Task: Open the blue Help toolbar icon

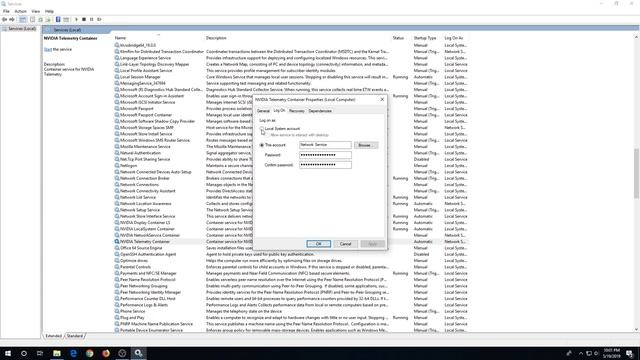Action: pos(58,20)
